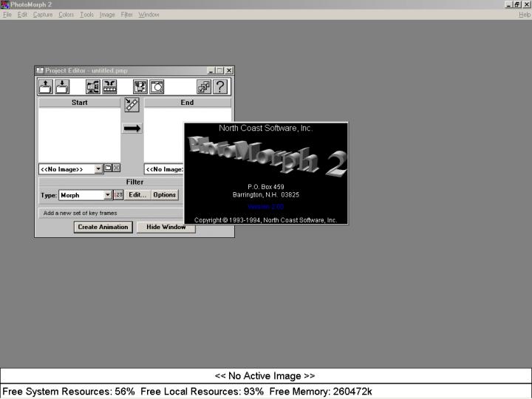Open the Filter menu in menu bar
The width and height of the screenshot is (532, 399).
[127, 15]
